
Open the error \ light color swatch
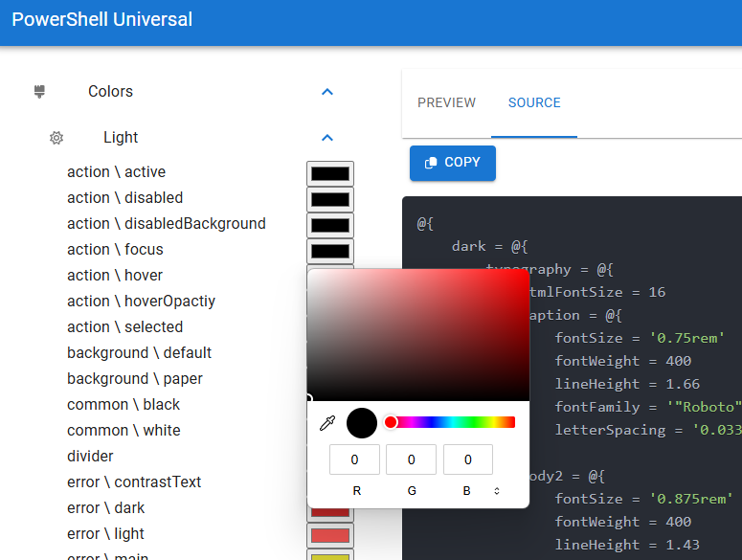point(330,535)
